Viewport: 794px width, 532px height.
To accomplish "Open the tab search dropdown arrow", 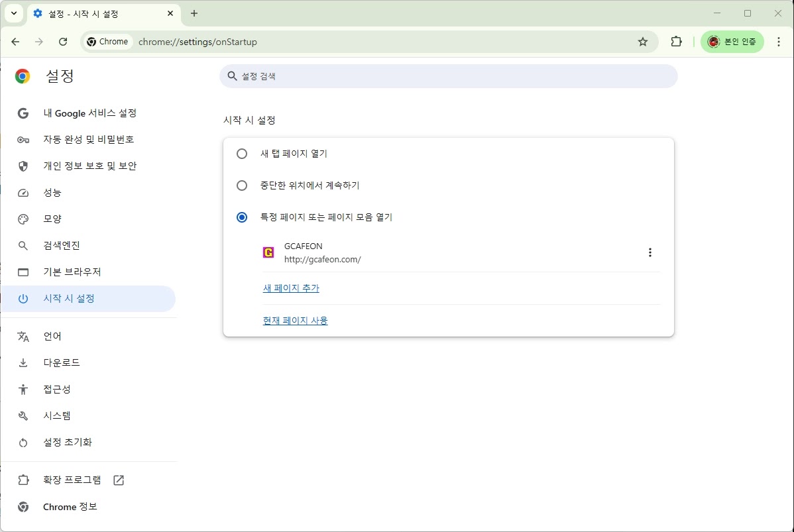I will coord(14,13).
